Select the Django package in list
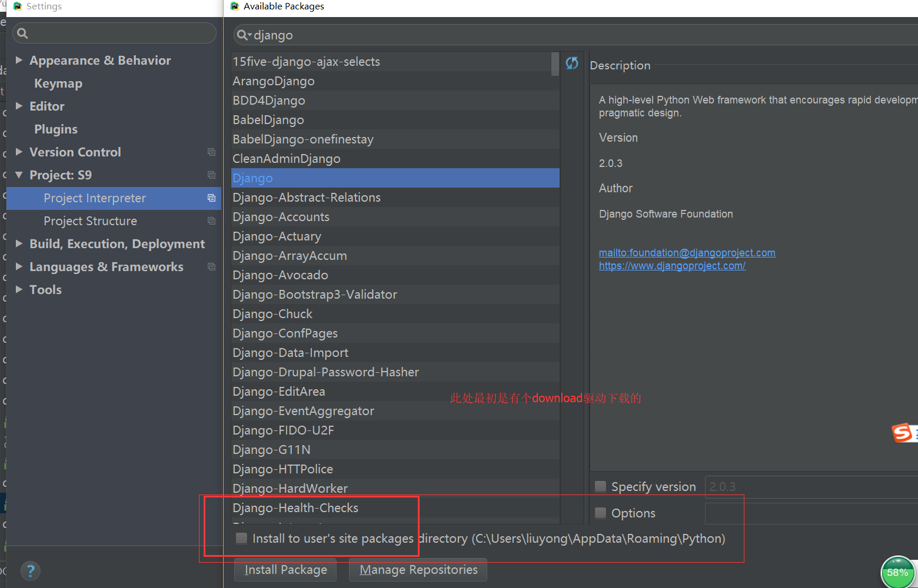The height and width of the screenshot is (588, 918). (395, 178)
